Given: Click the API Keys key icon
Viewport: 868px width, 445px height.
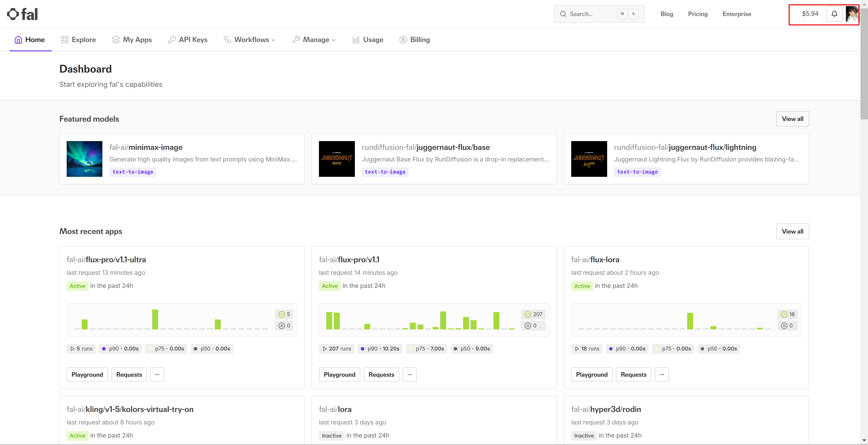Looking at the screenshot, I should click(172, 40).
